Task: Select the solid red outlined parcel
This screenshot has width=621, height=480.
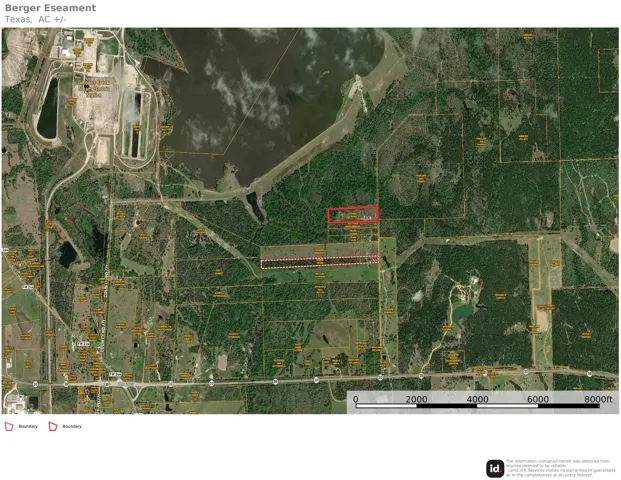Action: click(353, 215)
